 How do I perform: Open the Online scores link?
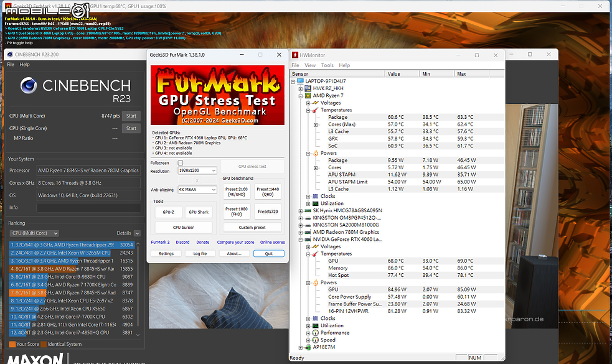point(273,242)
